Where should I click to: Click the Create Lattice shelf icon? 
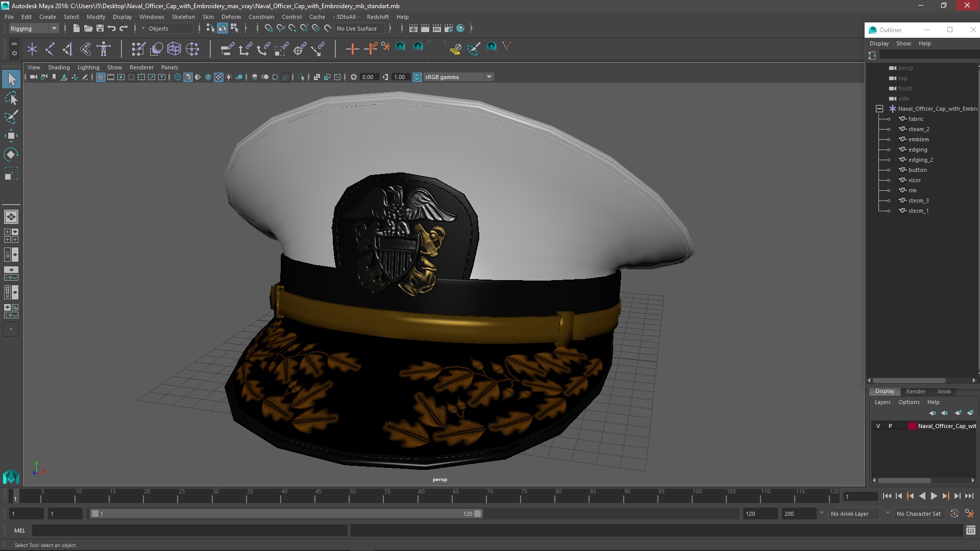[174, 49]
